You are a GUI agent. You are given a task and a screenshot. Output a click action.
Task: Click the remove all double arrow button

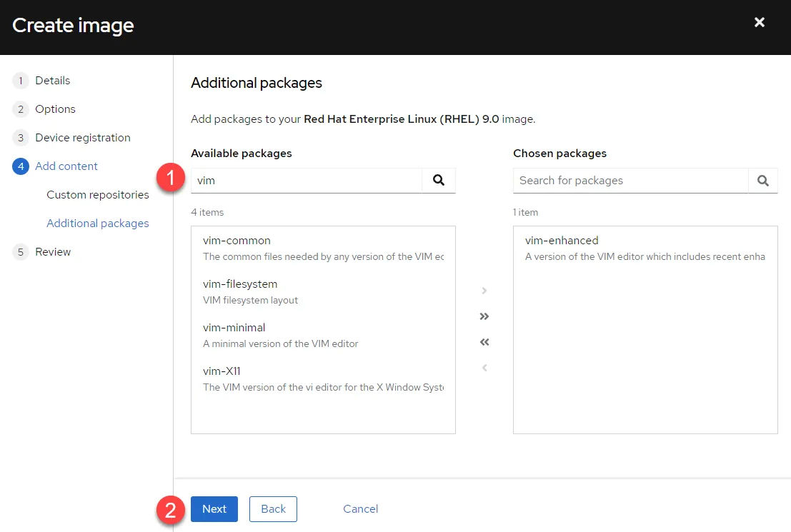point(484,342)
